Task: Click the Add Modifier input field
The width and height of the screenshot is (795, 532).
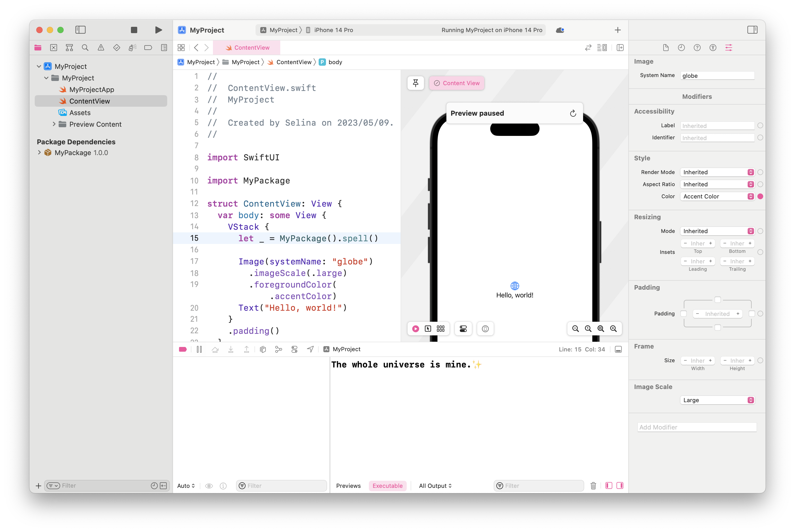Action: coord(697,427)
